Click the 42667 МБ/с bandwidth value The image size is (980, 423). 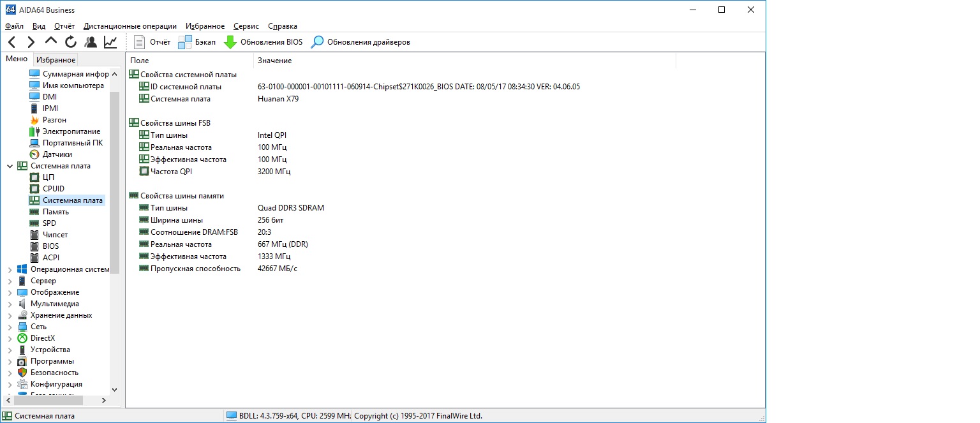coord(278,269)
